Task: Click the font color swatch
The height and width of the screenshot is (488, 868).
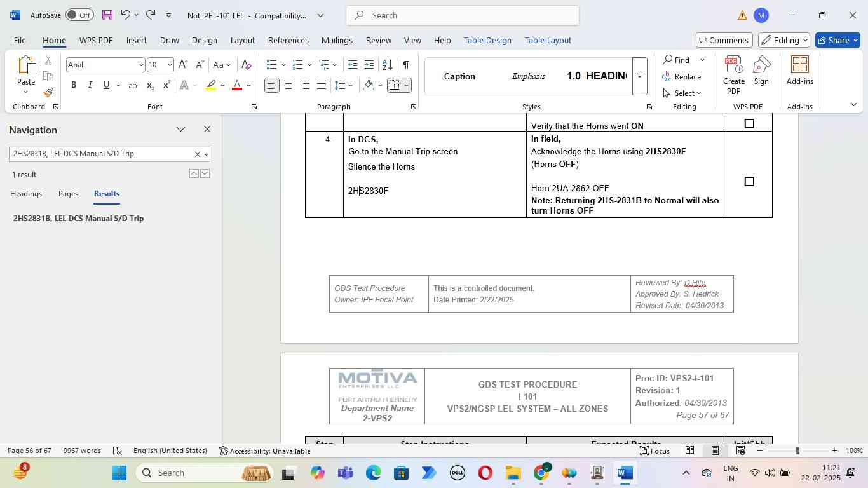Action: coord(237,85)
